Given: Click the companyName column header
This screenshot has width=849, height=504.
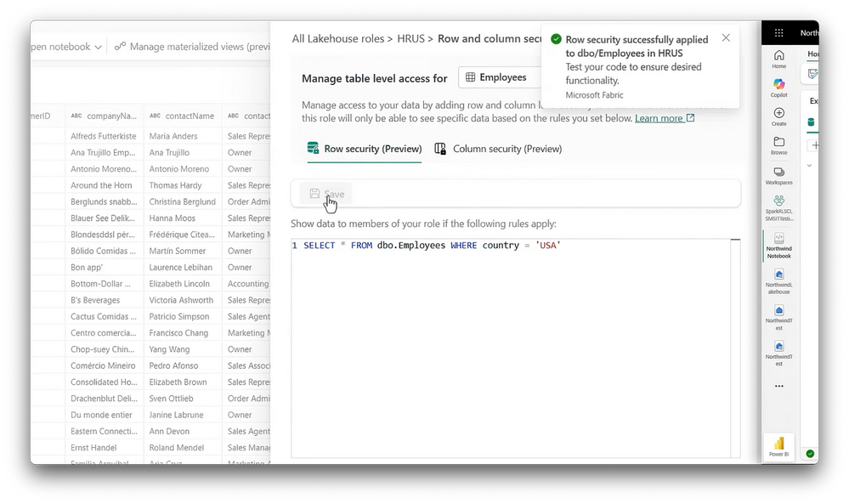Looking at the screenshot, I should (x=104, y=116).
